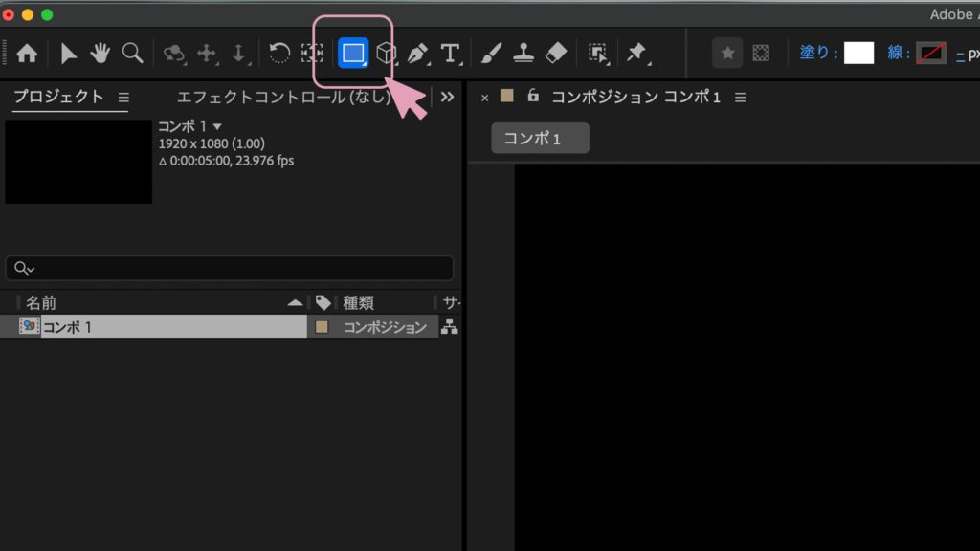Image resolution: width=980 pixels, height=551 pixels.
Task: Select the Zoom magnifier tool
Action: (132, 54)
